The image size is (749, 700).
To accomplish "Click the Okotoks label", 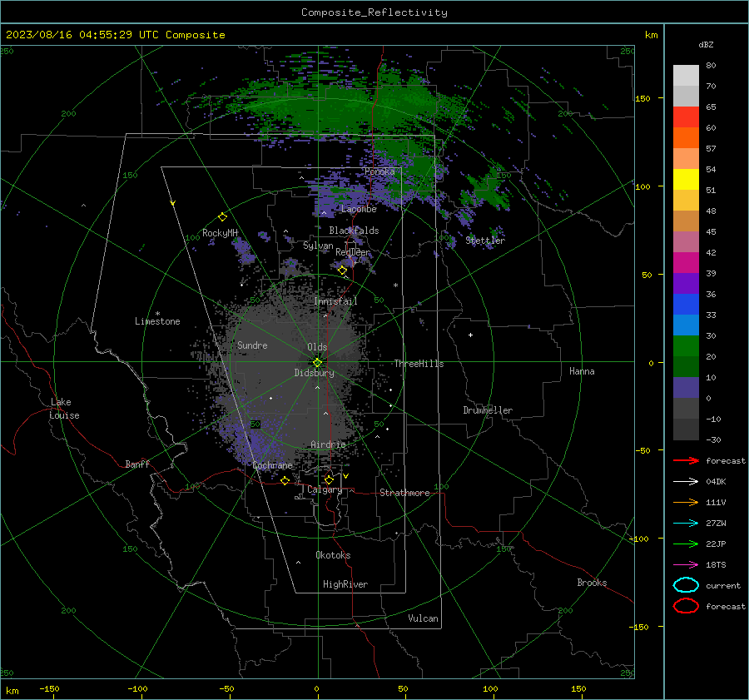I will 333,555.
